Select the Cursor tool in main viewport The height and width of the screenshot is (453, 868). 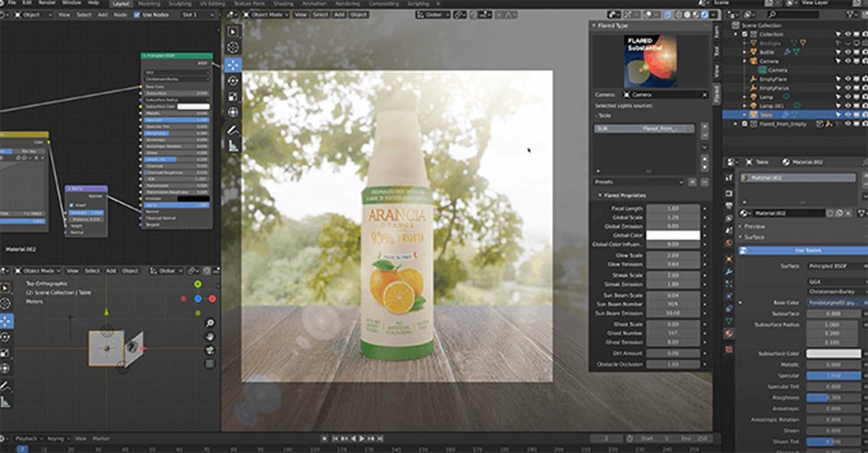[233, 48]
